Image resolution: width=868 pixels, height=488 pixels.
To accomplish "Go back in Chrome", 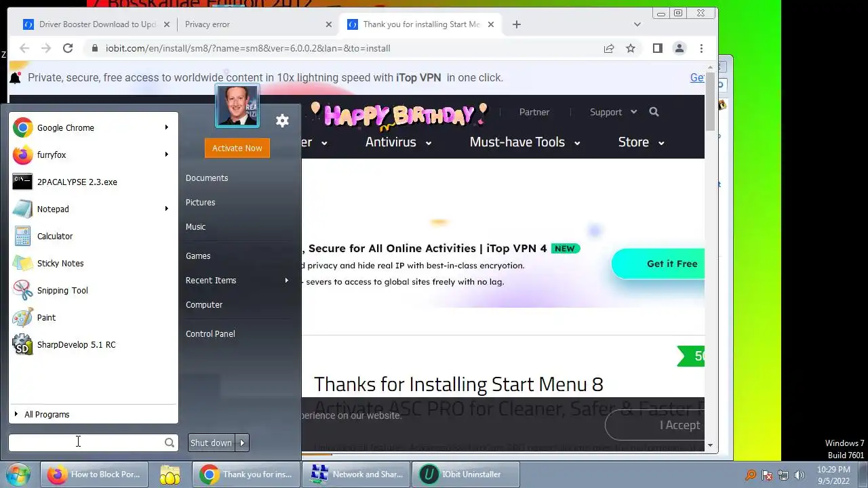I will coord(24,48).
